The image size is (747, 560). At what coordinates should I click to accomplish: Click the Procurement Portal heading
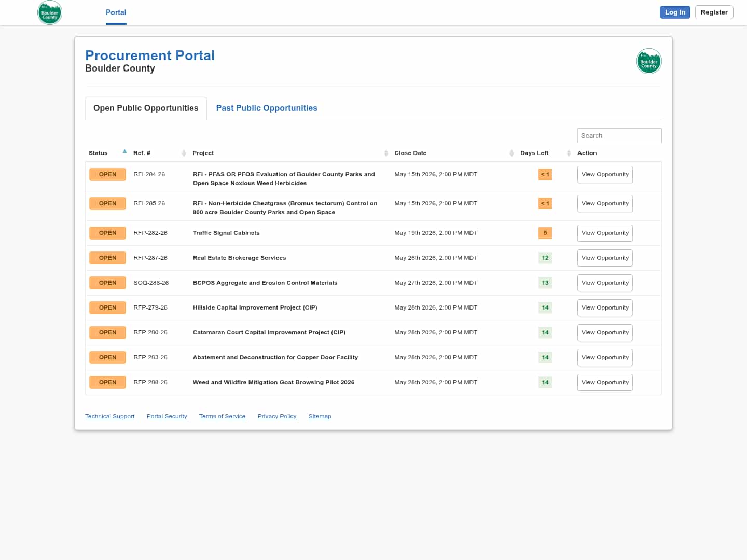[x=150, y=55]
